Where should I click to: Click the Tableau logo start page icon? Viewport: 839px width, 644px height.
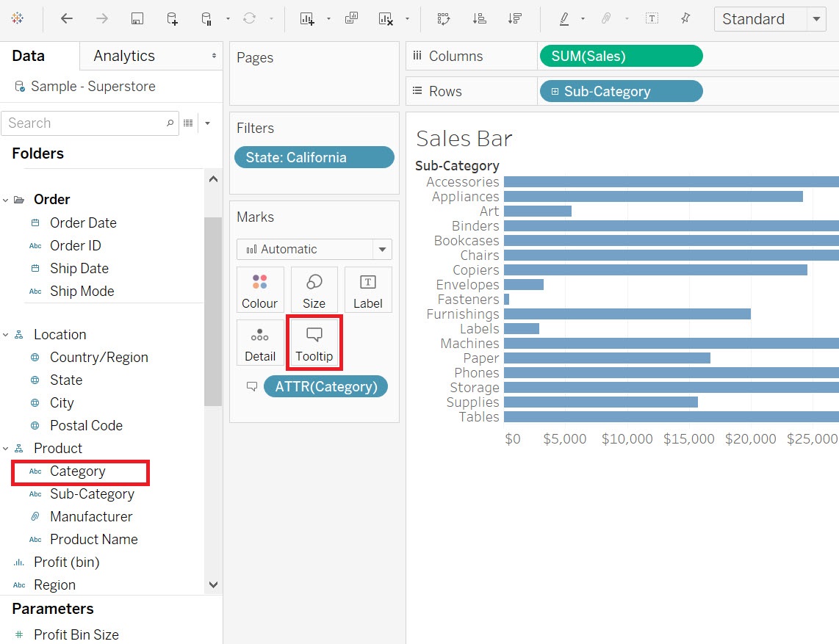tap(17, 18)
